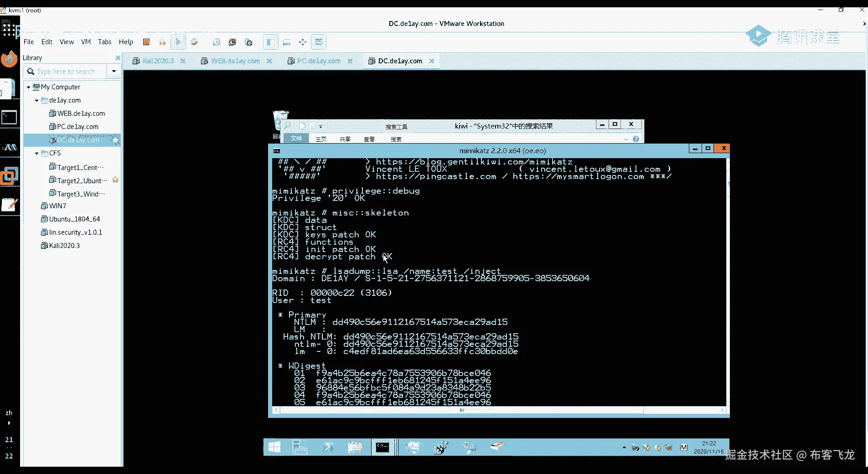Screen dimensions: 868x474
Task: Show hidden system tray icons
Action: click(x=624, y=448)
